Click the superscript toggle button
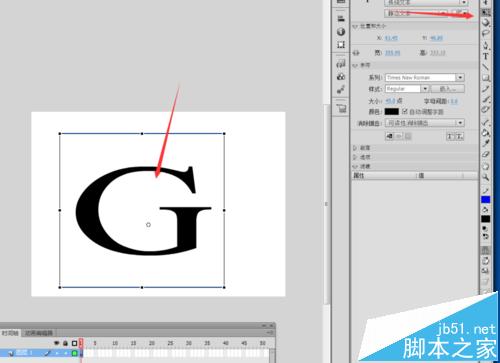The height and width of the screenshot is (363, 500). coord(450,136)
